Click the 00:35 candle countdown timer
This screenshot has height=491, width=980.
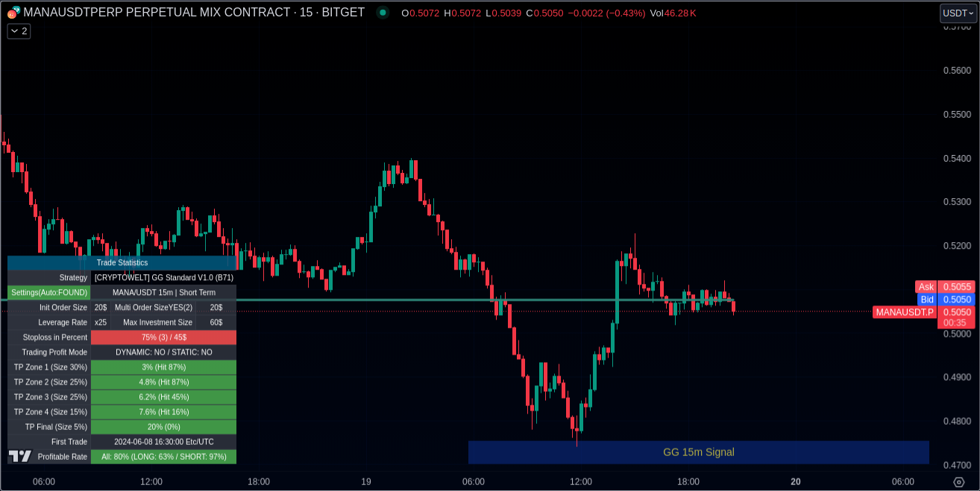point(955,323)
